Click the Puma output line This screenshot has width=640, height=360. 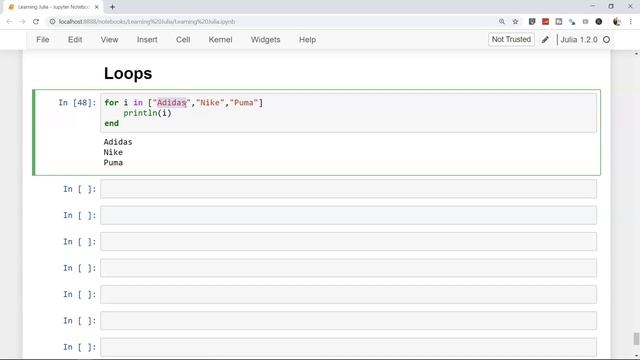(113, 162)
